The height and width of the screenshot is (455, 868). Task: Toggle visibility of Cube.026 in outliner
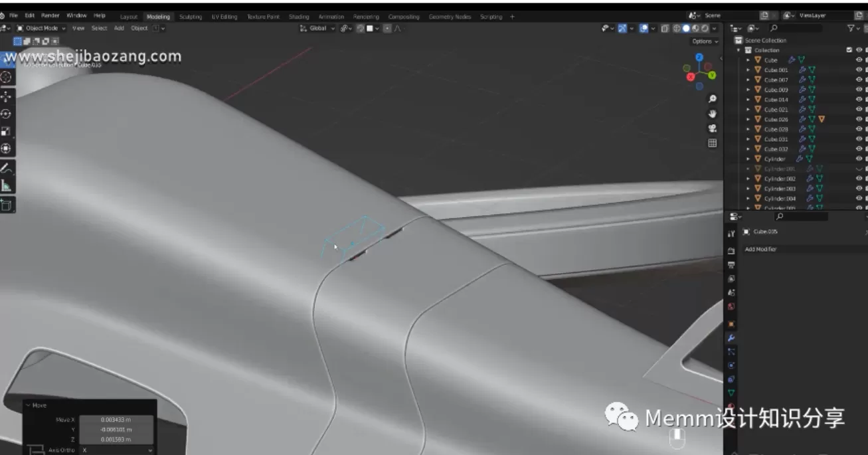click(x=859, y=120)
